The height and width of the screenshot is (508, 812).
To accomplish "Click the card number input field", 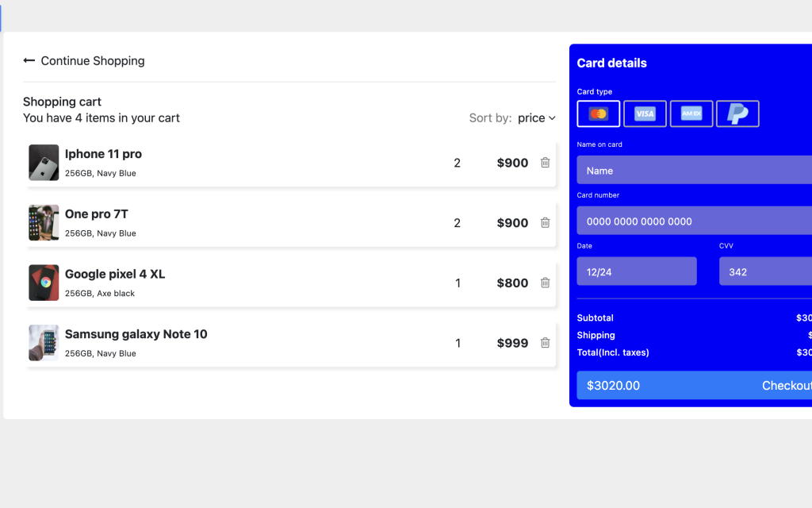I will click(x=698, y=221).
